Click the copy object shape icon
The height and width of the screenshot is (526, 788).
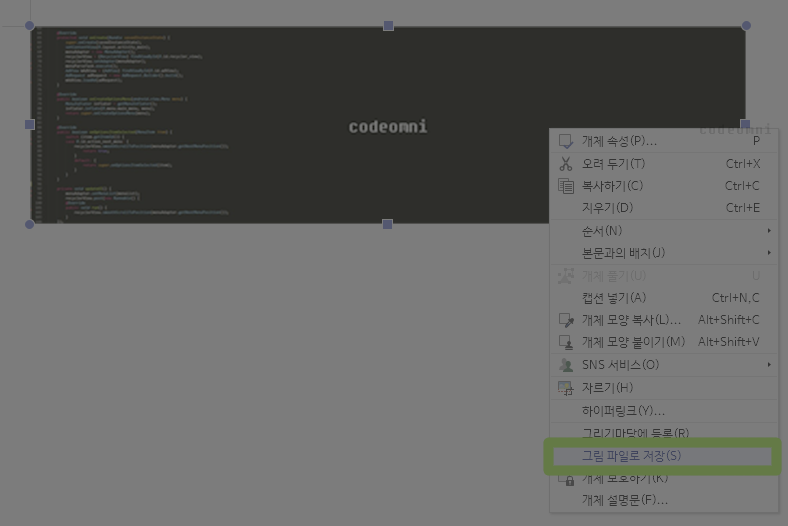566,320
